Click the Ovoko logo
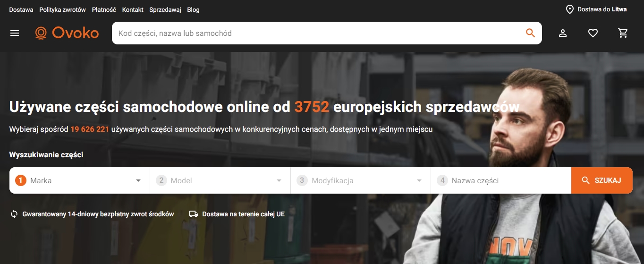 67,33
